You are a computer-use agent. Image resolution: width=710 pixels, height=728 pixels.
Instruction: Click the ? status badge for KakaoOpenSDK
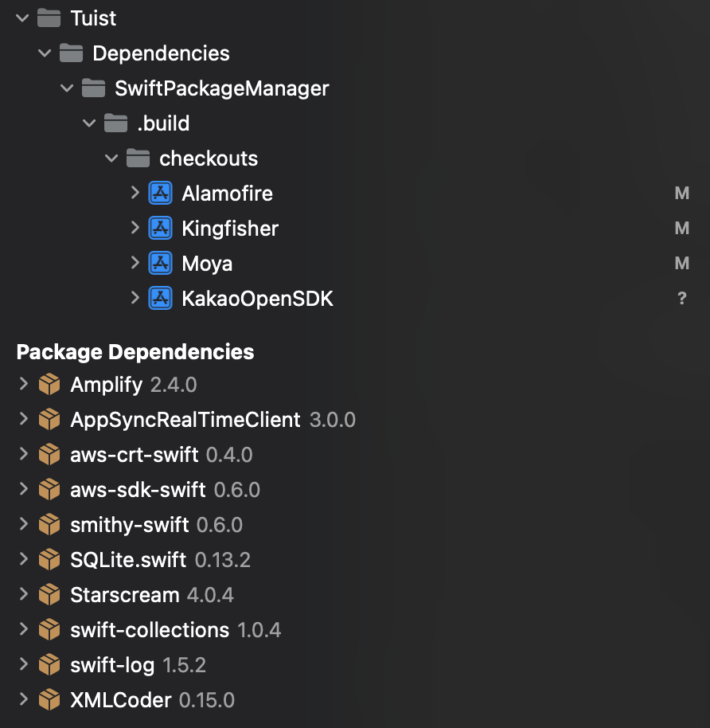click(x=681, y=299)
